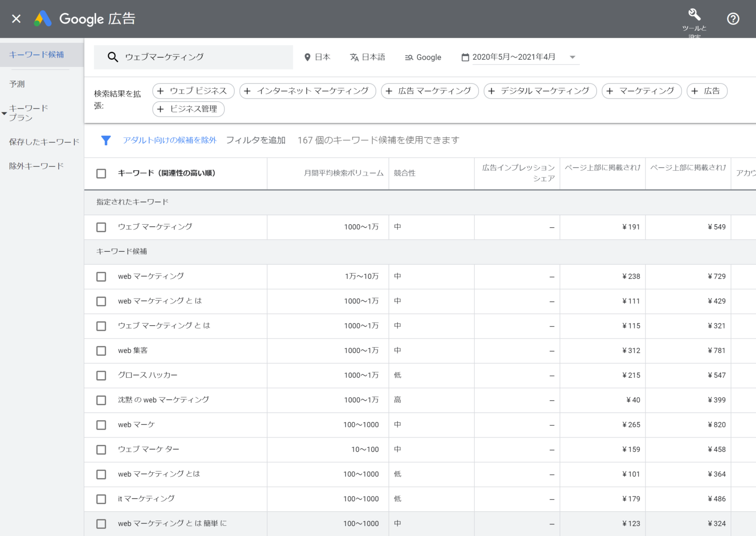Expand the キーワード プラン sidebar section
The height and width of the screenshot is (536, 756).
(x=4, y=113)
